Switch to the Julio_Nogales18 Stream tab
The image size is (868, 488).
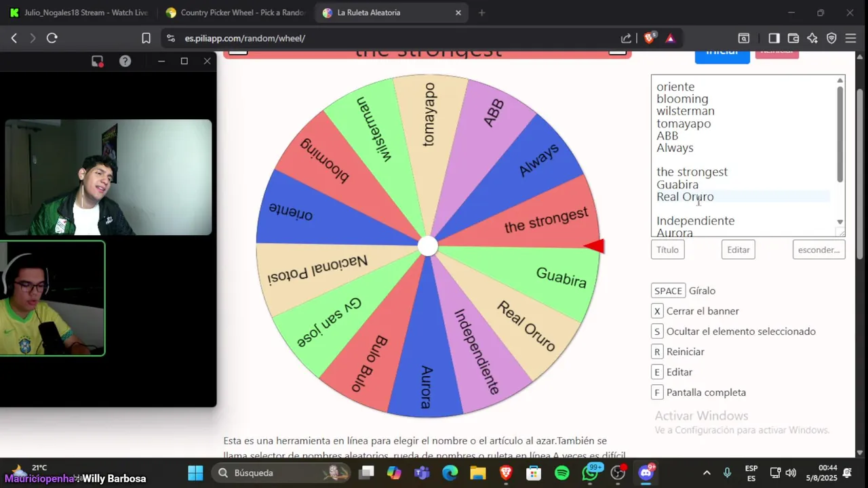(x=79, y=12)
